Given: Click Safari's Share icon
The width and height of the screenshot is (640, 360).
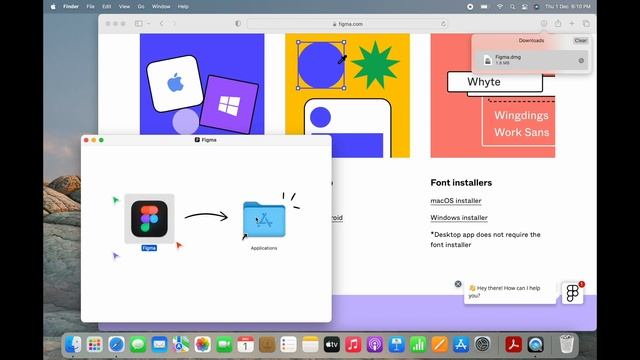Looking at the screenshot, I should click(x=558, y=23).
